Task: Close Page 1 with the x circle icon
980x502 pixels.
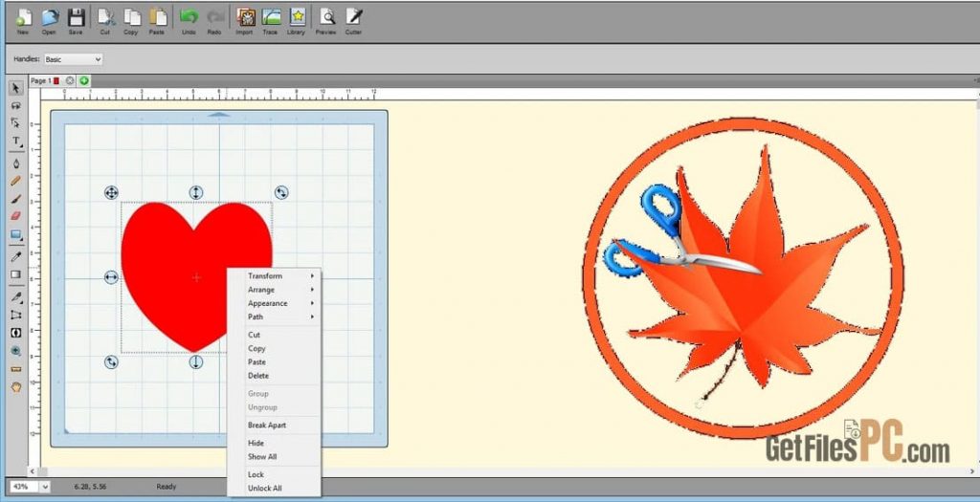Action: (70, 80)
